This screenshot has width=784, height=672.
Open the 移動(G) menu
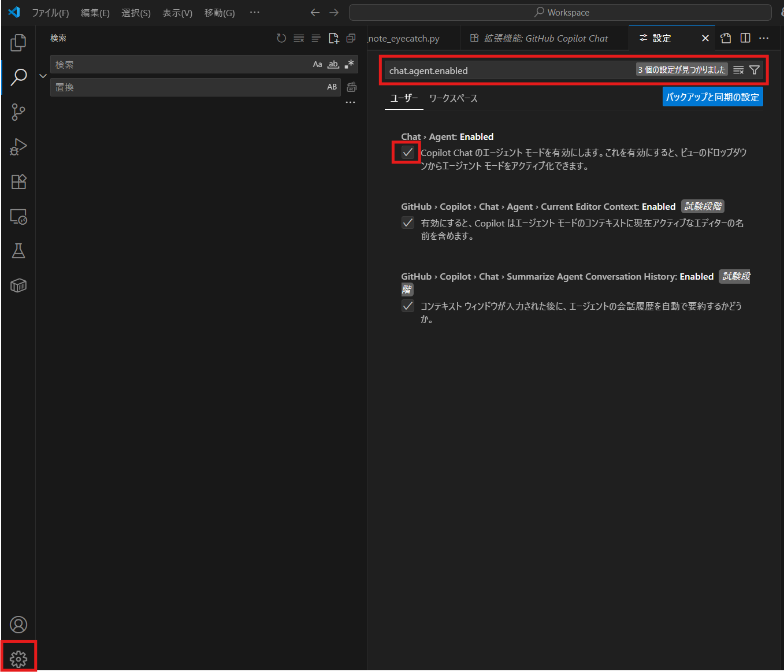[220, 13]
